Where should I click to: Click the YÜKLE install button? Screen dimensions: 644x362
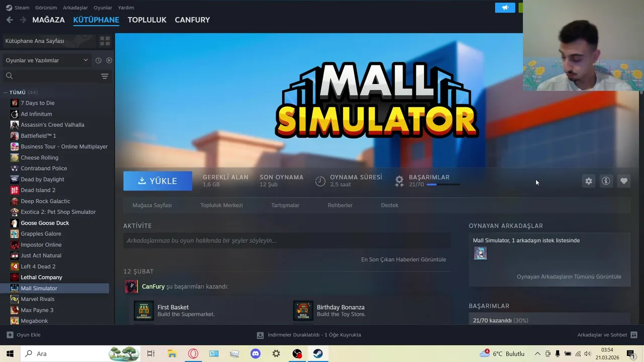coord(157,181)
